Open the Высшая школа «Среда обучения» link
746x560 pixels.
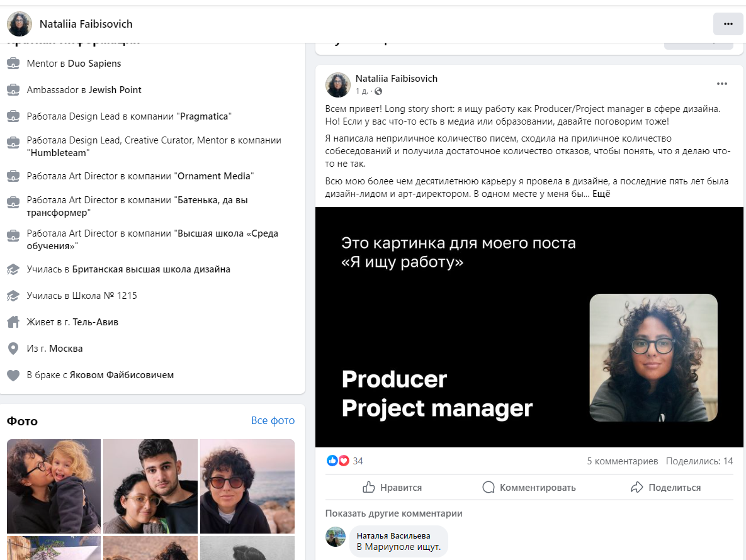click(x=152, y=240)
